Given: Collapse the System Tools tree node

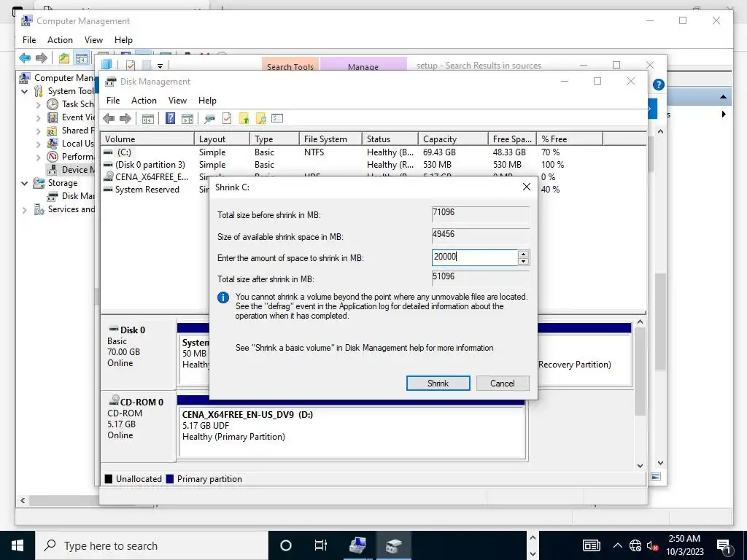Looking at the screenshot, I should pyautogui.click(x=25, y=91).
